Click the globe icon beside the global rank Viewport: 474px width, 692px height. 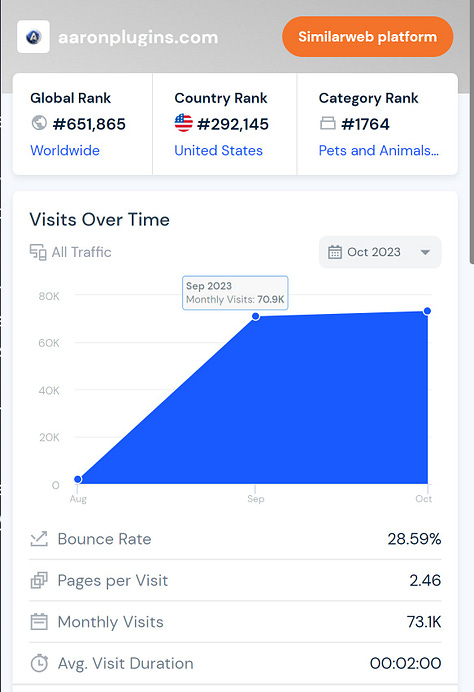pos(39,123)
